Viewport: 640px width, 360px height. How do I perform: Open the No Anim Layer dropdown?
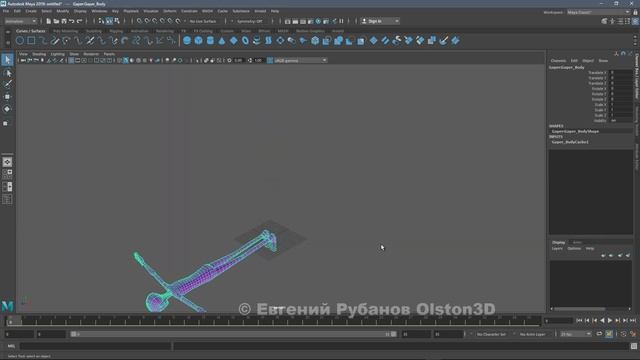pos(532,334)
